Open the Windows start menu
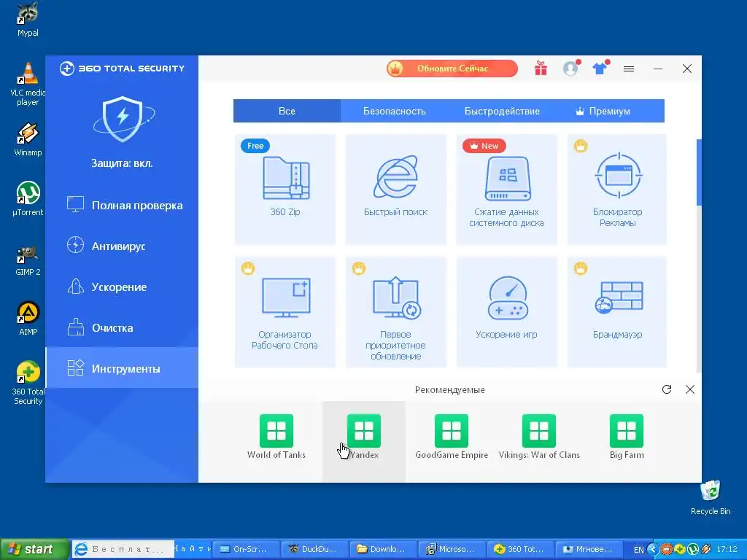Image resolution: width=747 pixels, height=560 pixels. click(x=34, y=549)
